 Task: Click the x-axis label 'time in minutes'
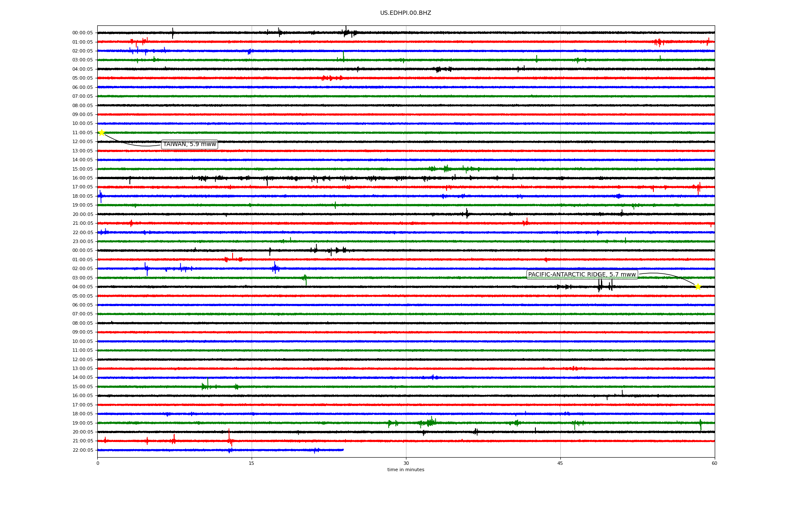pyautogui.click(x=406, y=469)
